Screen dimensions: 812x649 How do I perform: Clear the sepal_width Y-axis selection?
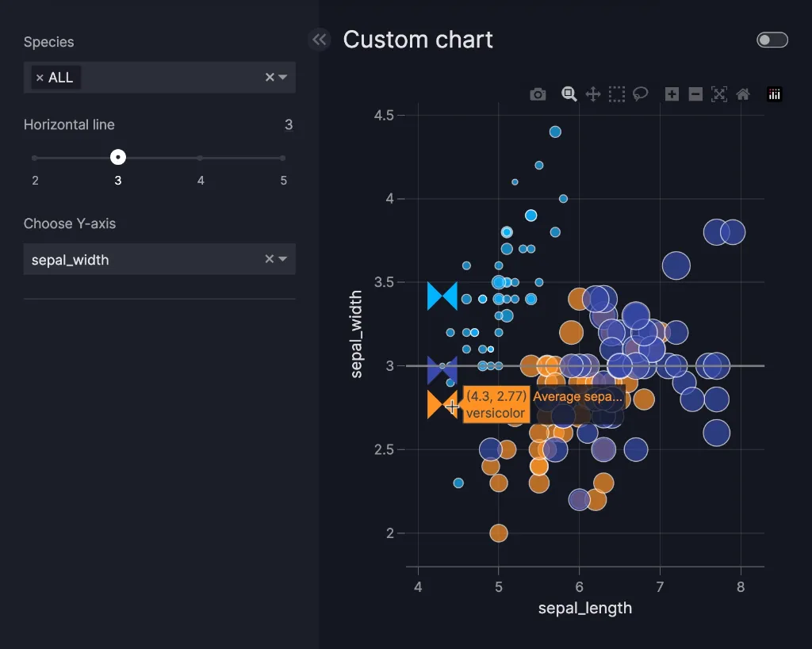(269, 259)
